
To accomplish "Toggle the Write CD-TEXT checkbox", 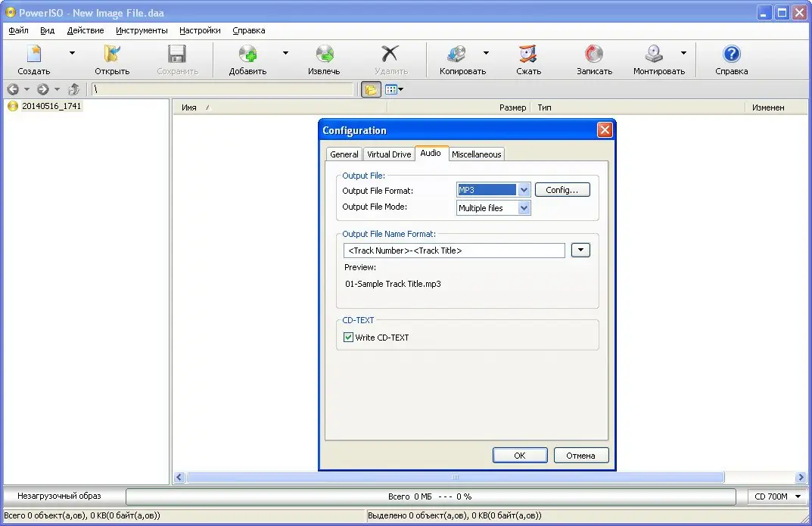I will (349, 337).
